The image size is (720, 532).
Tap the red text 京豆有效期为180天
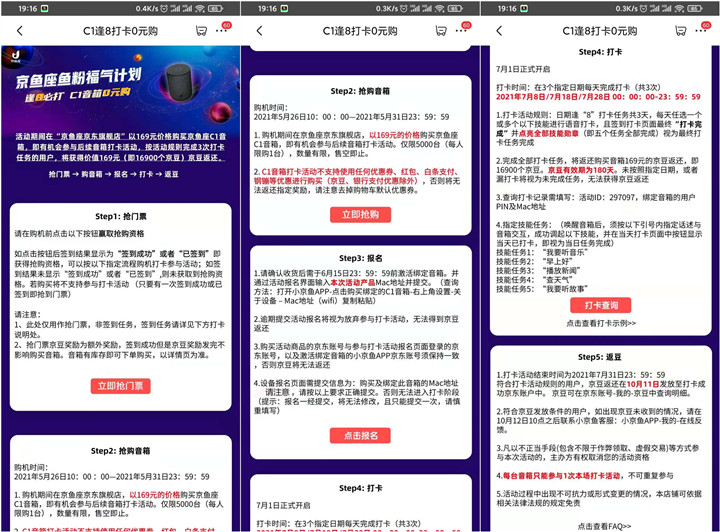click(581, 170)
